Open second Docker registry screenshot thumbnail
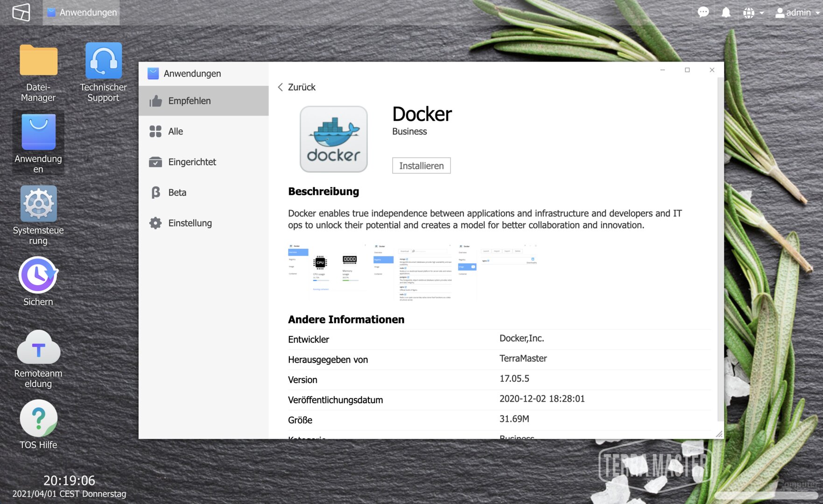The height and width of the screenshot is (504, 823). pos(412,272)
